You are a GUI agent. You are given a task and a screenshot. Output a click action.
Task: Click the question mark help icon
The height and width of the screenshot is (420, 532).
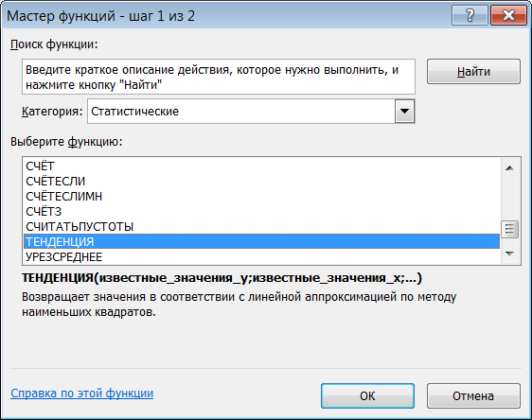click(470, 15)
